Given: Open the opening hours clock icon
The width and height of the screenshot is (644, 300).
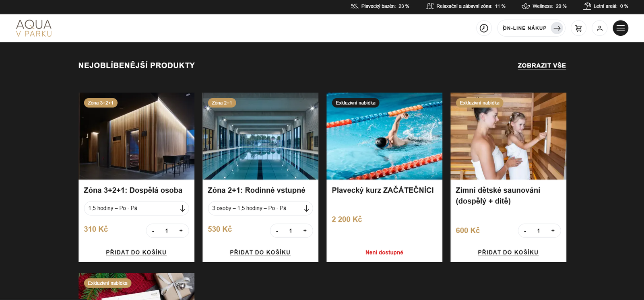Looking at the screenshot, I should [x=484, y=28].
